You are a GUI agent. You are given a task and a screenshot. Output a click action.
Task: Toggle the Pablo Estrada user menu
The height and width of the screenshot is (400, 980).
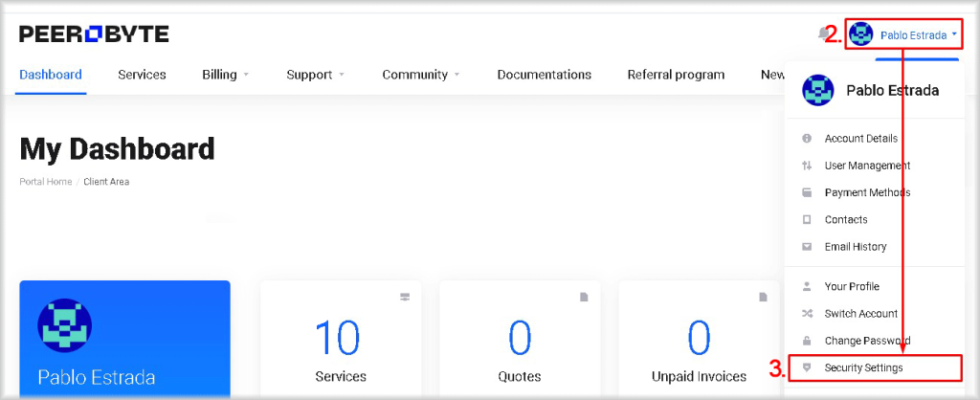(x=903, y=35)
